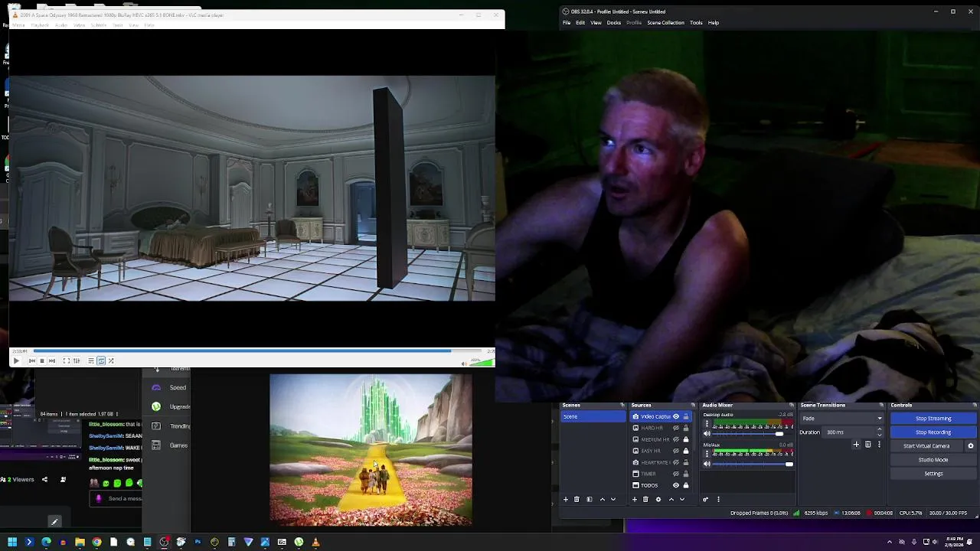Click Stop Recording button
980x551 pixels.
point(933,432)
